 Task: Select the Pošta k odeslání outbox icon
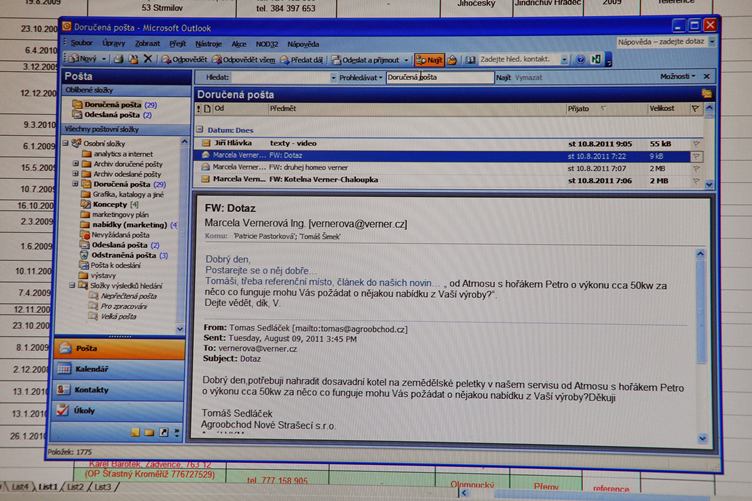83,265
